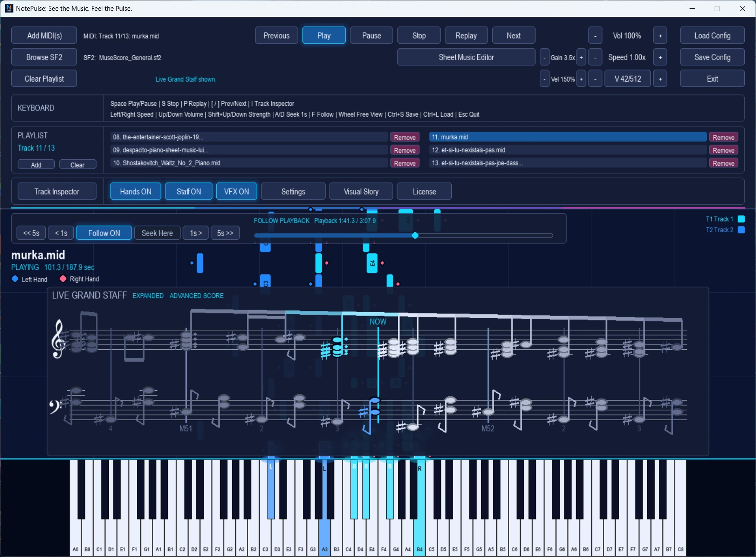Decrease the V 42/512 value

coord(595,79)
